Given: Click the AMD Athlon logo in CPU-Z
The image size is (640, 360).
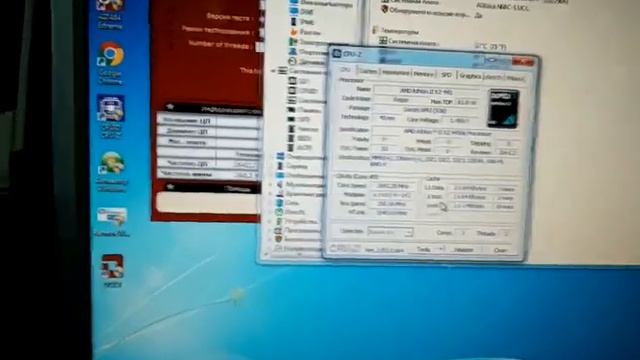Looking at the screenshot, I should pos(503,108).
